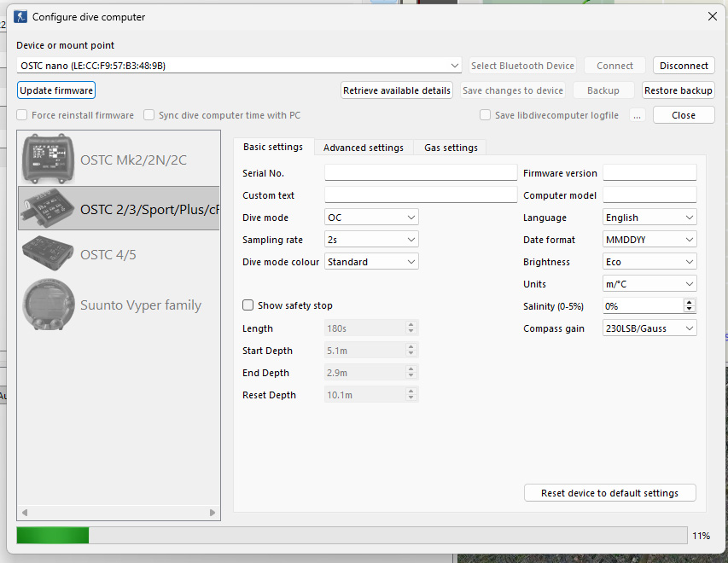This screenshot has height=563, width=728.
Task: Click the Custom text input field
Action: (421, 195)
